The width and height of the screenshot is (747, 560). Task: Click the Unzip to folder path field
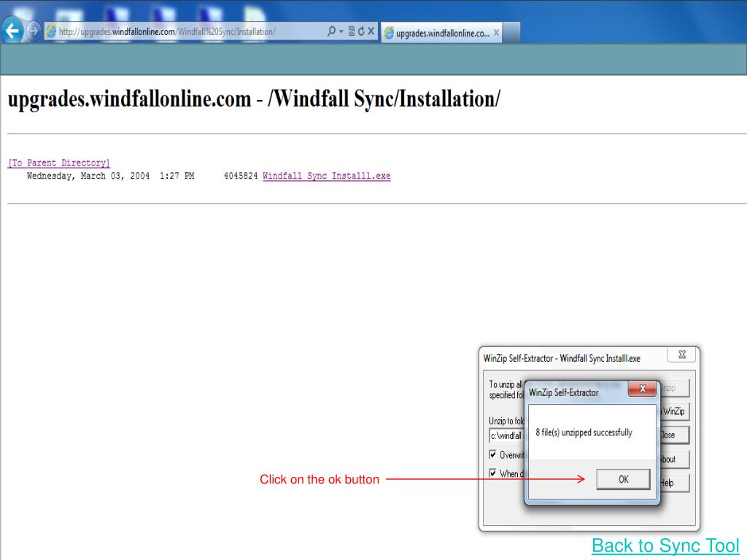coord(506,435)
